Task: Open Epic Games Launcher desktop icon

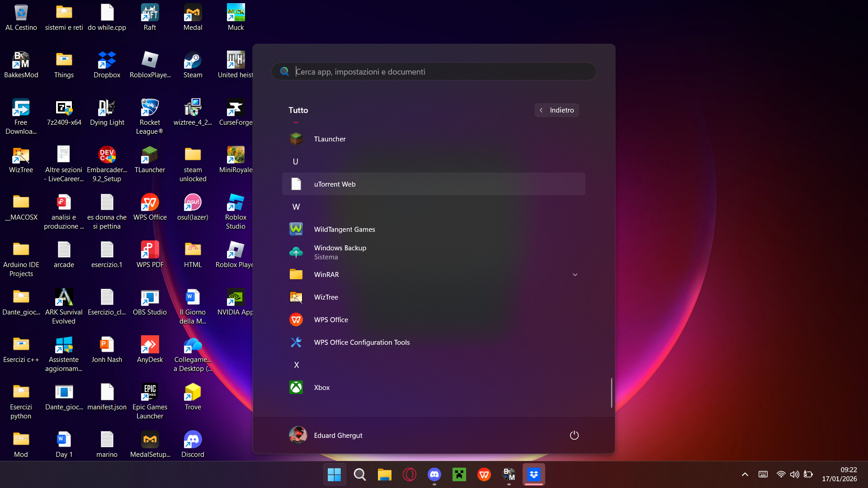Action: click(150, 401)
